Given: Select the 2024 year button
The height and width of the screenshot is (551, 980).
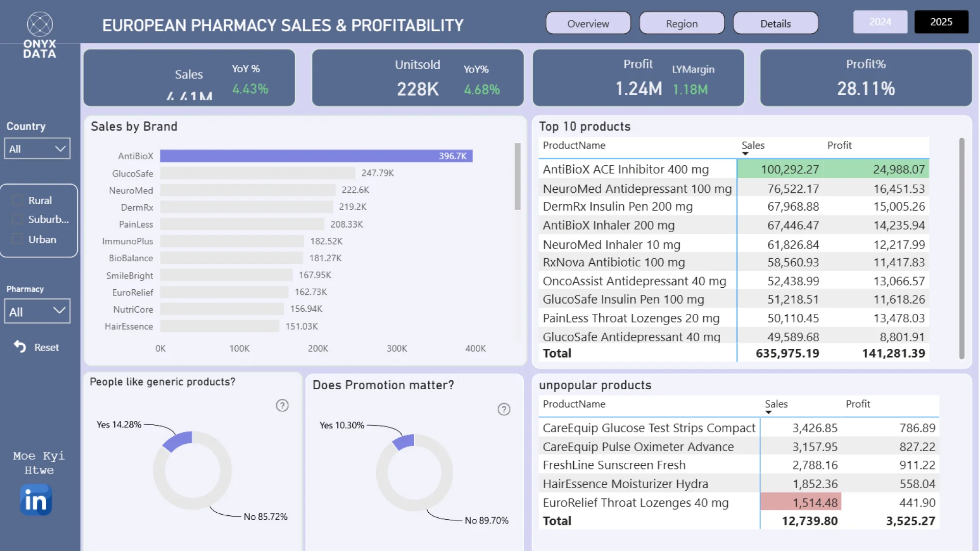Looking at the screenshot, I should click(x=880, y=22).
